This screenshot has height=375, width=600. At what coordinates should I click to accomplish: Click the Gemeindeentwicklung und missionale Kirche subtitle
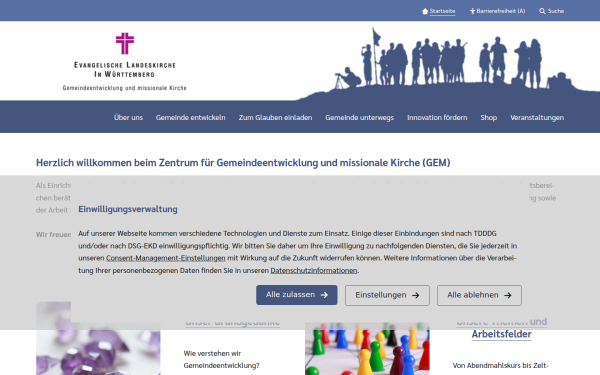pos(125,88)
